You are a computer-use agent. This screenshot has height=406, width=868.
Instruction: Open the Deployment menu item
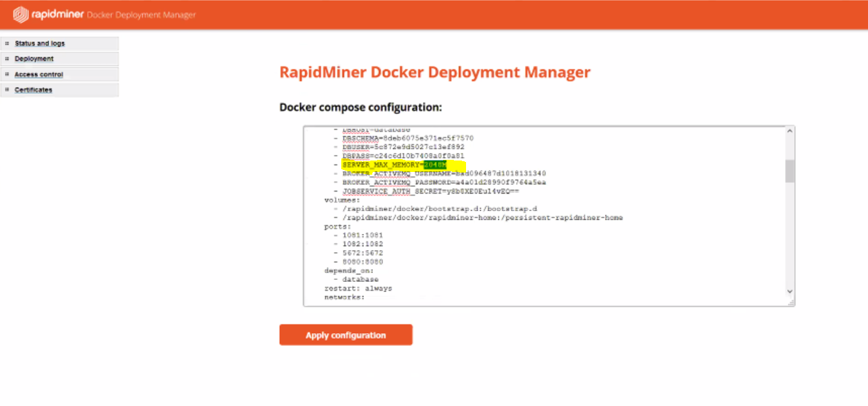click(34, 59)
